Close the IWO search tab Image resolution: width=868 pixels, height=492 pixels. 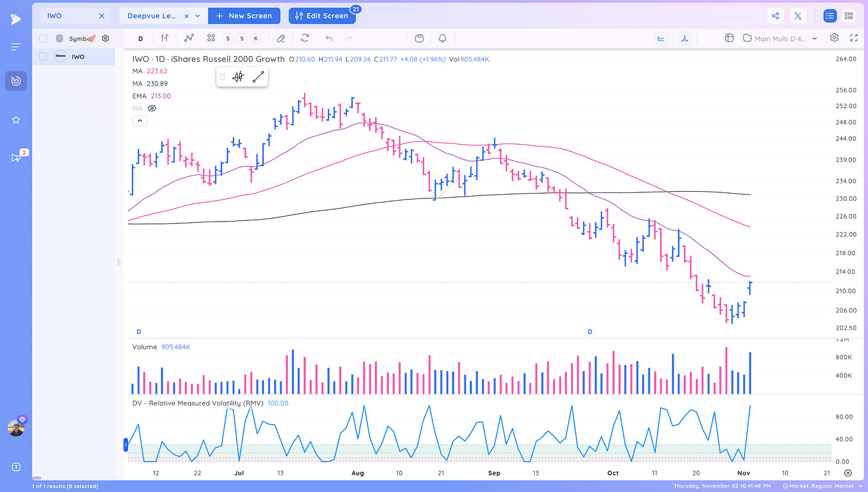click(x=101, y=16)
